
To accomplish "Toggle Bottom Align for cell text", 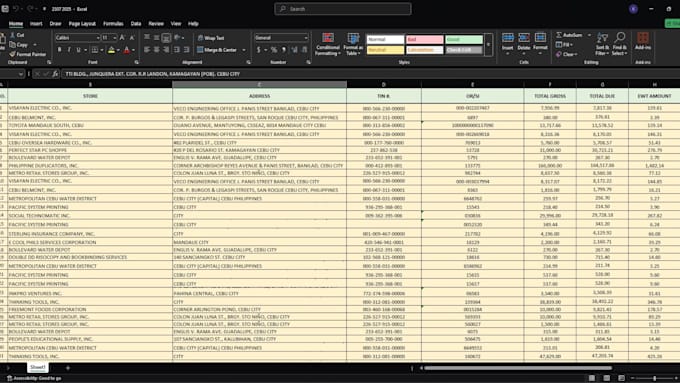I will pyautogui.click(x=166, y=38).
